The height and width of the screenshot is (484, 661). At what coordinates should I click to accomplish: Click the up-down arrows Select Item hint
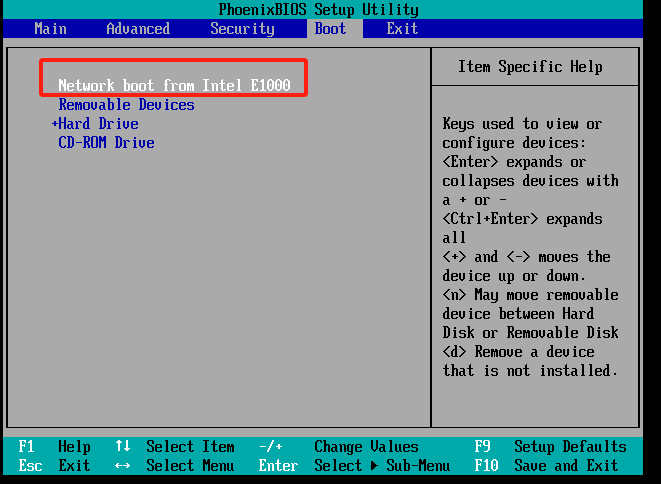tap(175, 446)
